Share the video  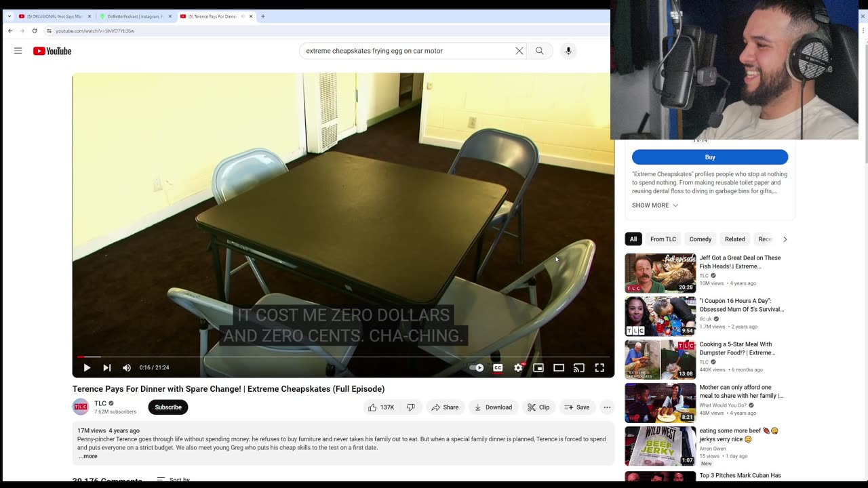coord(446,407)
